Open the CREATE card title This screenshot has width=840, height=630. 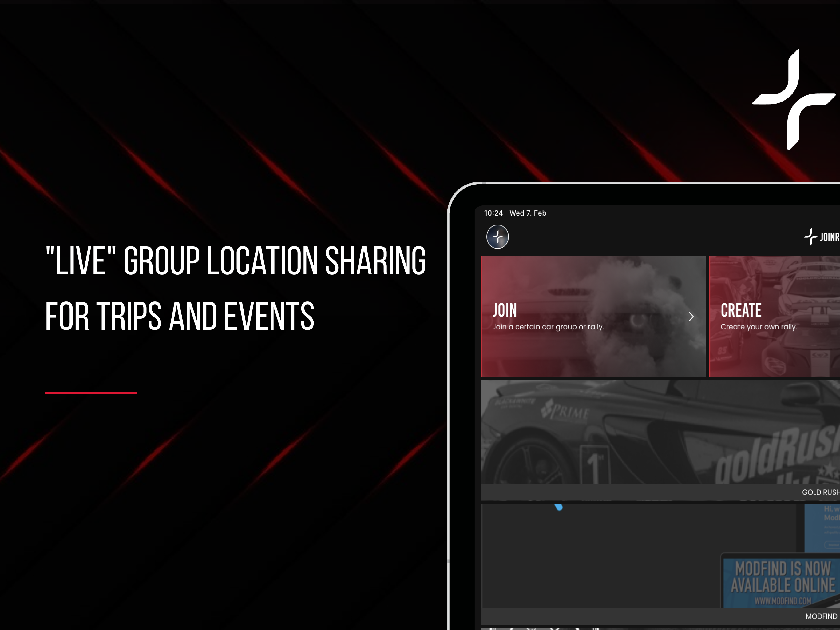click(741, 310)
